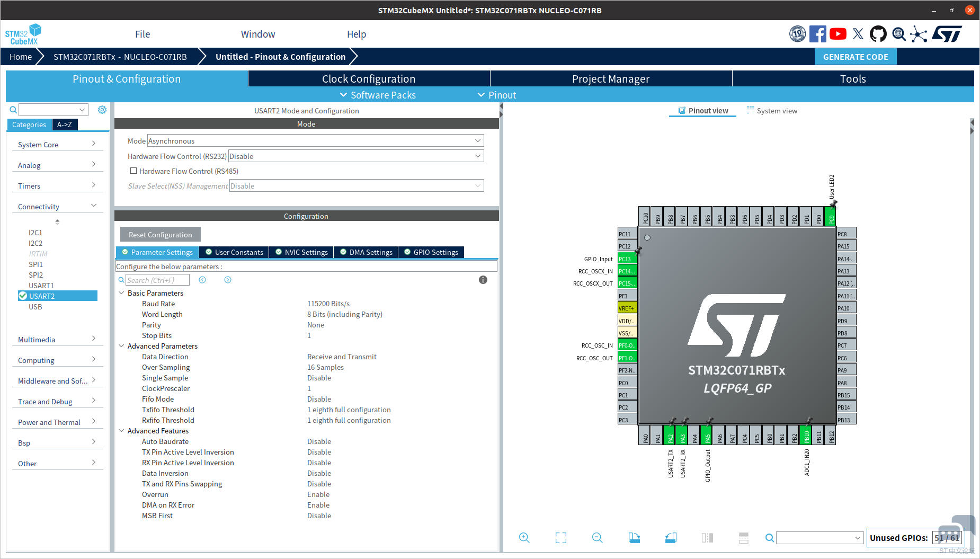This screenshot has height=559, width=980.
Task: Go to next parameter search result
Action: [x=228, y=280]
